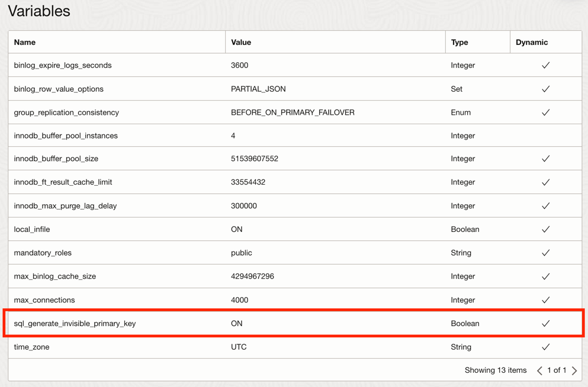The image size is (588, 387).
Task: Click the Dynamic checkmark for max_binlog_cache_size
Action: [x=545, y=276]
